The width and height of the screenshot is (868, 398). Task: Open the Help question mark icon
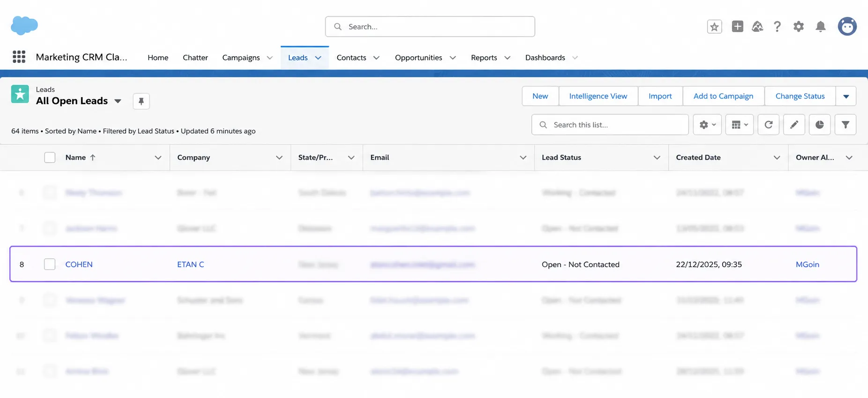(x=777, y=27)
